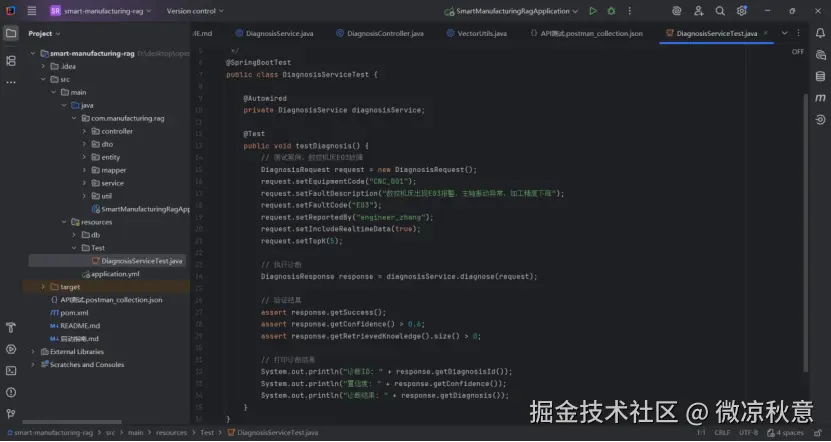The height and width of the screenshot is (442, 831).
Task: Expand the .idea folder
Action: 43,66
